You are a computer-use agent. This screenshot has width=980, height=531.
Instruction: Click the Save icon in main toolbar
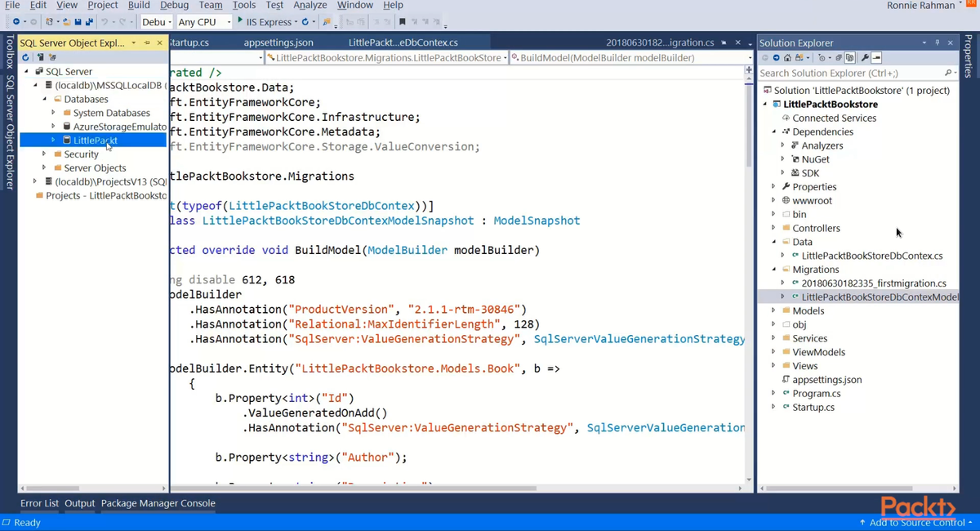click(78, 21)
